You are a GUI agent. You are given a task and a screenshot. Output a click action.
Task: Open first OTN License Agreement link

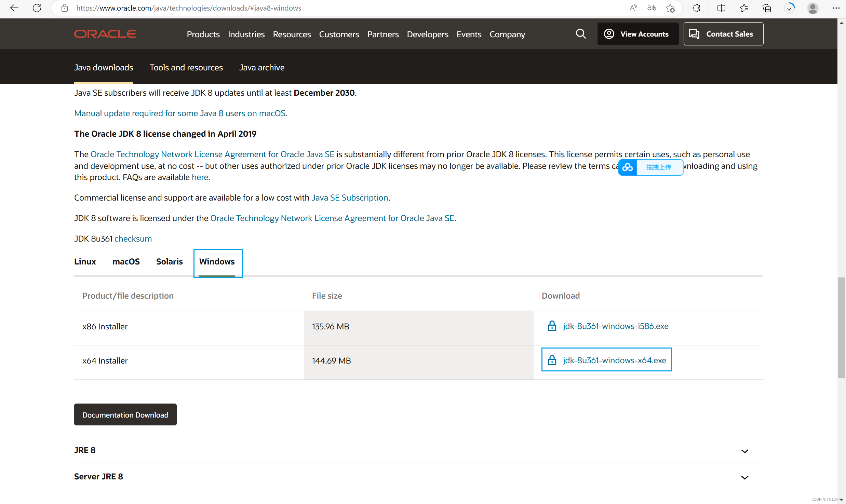[212, 154]
